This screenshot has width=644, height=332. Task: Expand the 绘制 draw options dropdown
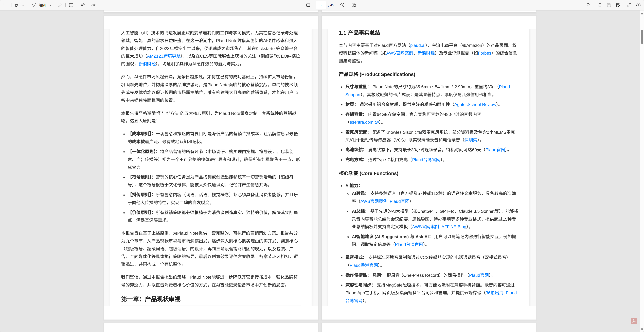(51, 5)
